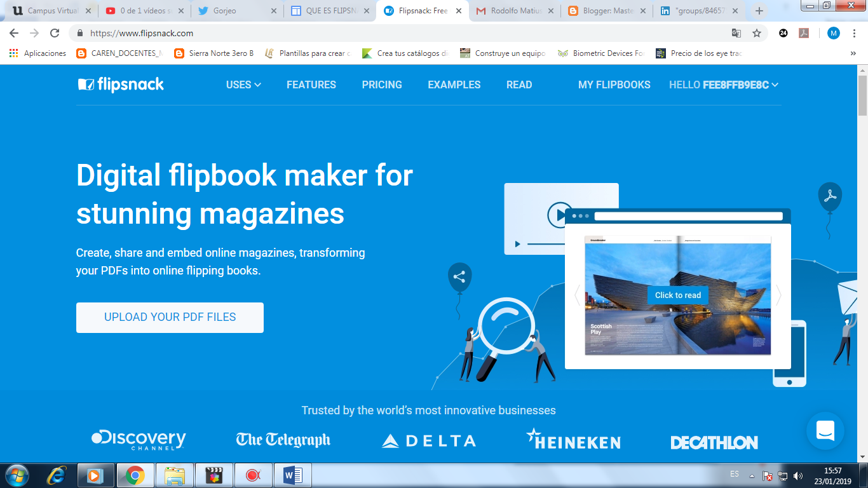The height and width of the screenshot is (488, 868).
Task: Expand the USES dropdown menu
Action: tap(243, 84)
